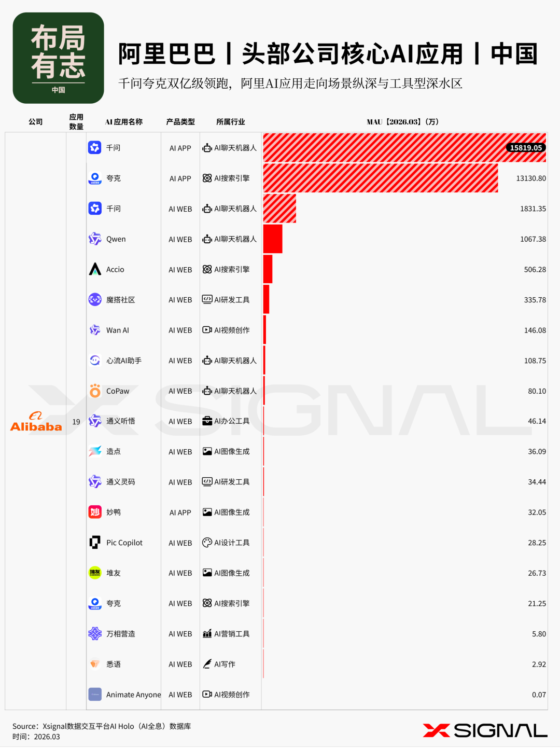
Task: Click the Alibaba company logo
Action: tap(36, 422)
